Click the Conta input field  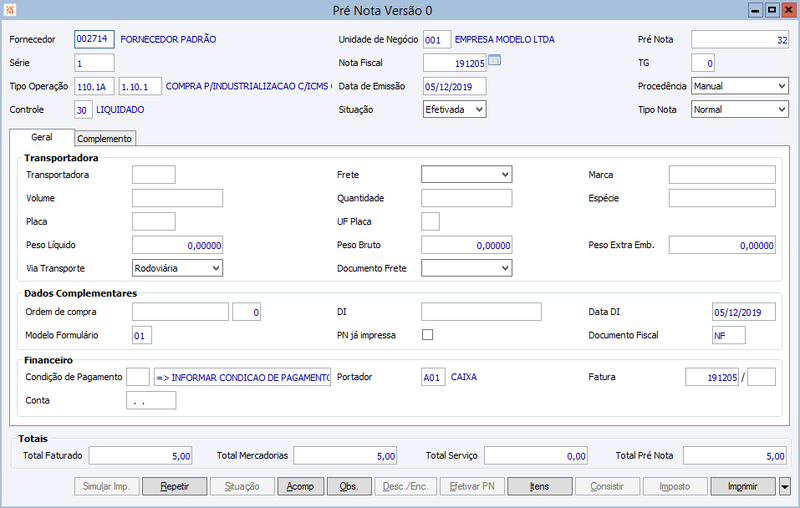tap(151, 400)
